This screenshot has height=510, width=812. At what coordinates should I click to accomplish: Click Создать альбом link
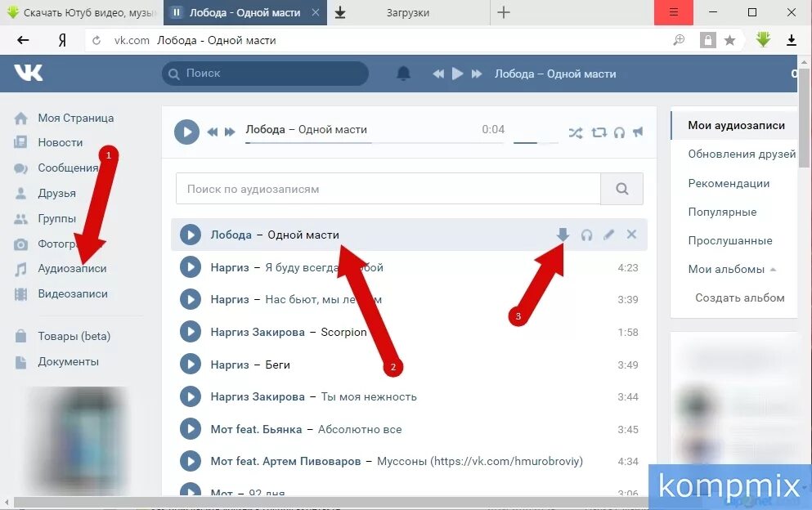(739, 297)
